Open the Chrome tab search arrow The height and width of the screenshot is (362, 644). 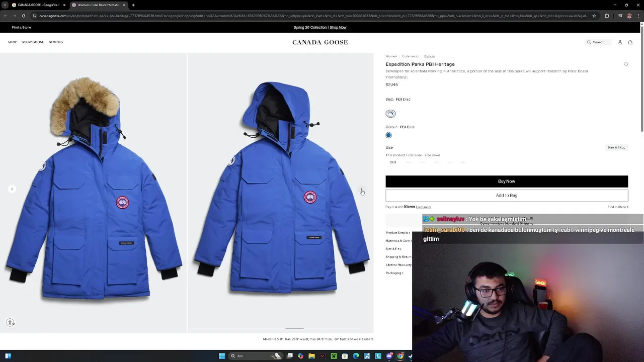[x=5, y=5]
